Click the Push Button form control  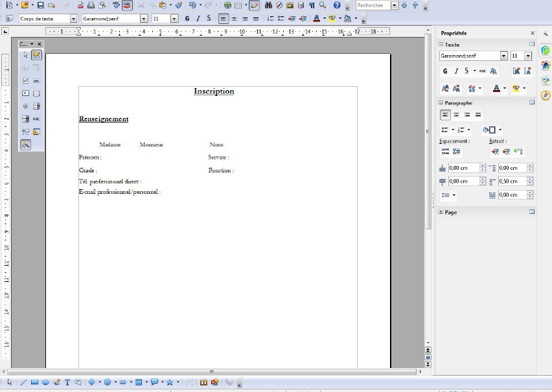(x=36, y=93)
